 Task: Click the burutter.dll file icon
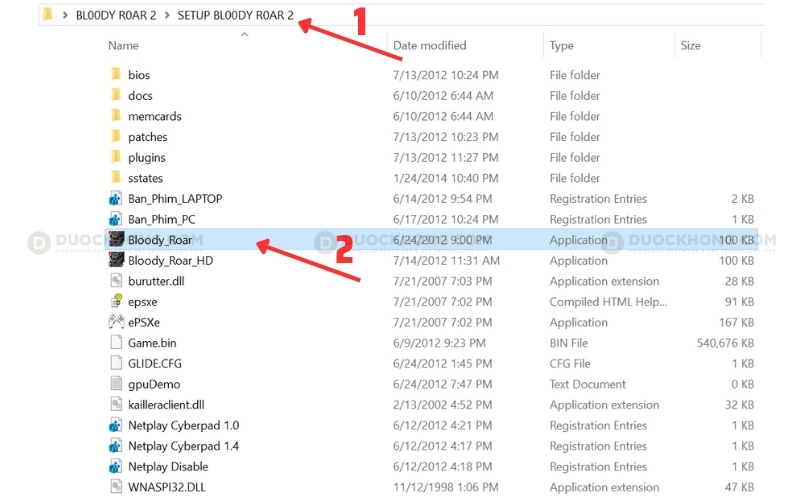tap(115, 282)
